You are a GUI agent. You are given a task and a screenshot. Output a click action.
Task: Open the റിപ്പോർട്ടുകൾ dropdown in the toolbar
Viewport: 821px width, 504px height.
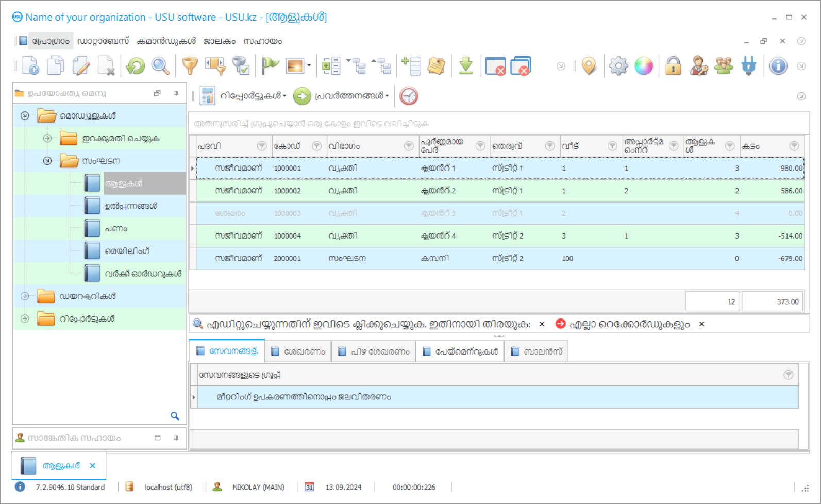(253, 96)
